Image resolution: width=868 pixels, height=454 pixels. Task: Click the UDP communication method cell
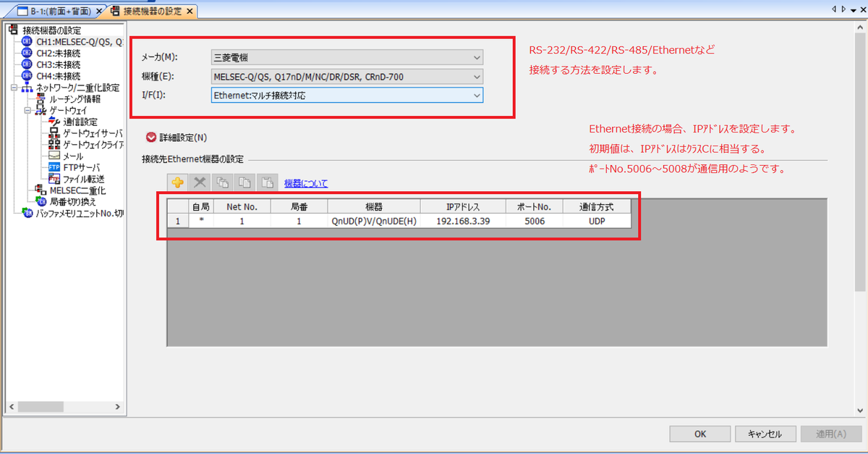(597, 221)
